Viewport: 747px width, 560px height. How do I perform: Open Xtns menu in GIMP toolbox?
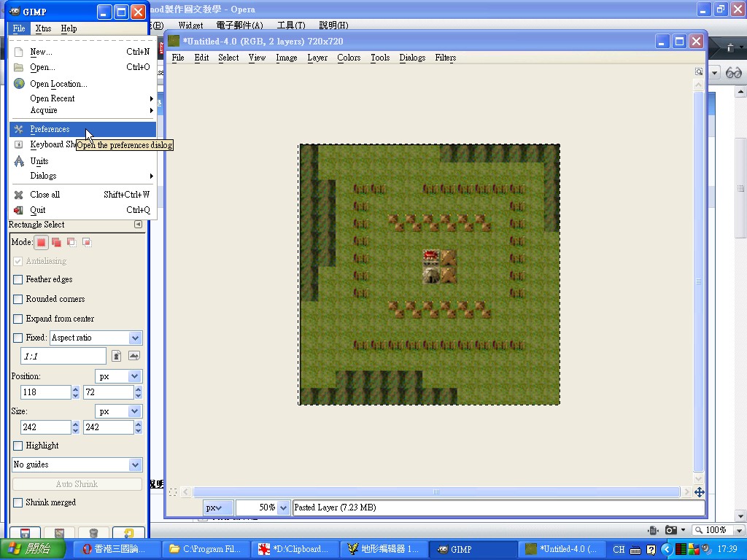pyautogui.click(x=43, y=28)
